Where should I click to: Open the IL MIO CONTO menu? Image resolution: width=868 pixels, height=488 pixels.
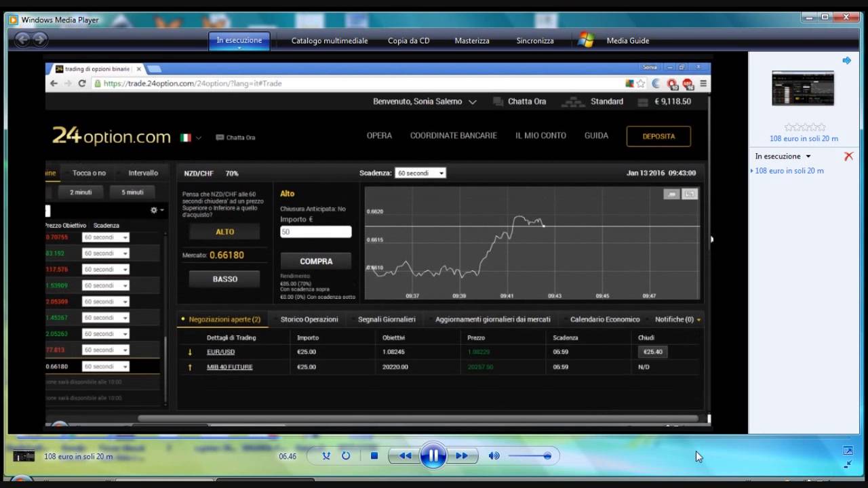tap(540, 136)
